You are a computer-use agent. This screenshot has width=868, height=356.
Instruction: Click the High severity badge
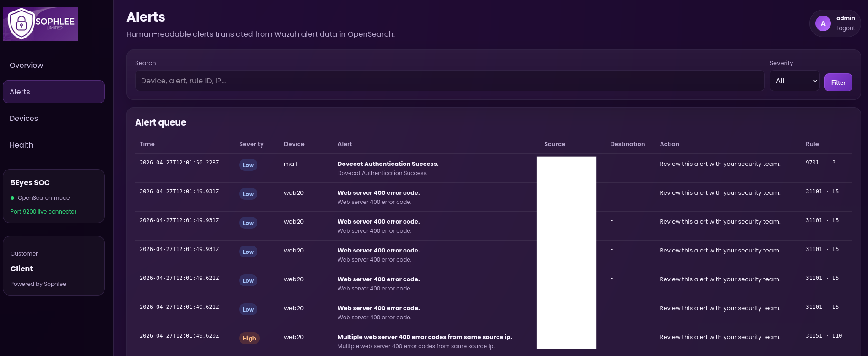click(249, 338)
